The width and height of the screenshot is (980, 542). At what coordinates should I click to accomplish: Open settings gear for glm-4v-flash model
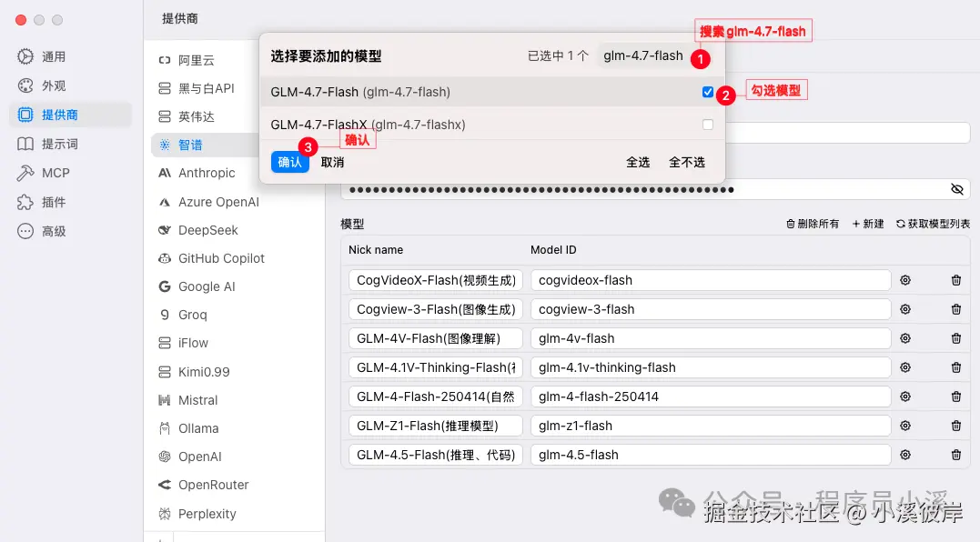click(x=904, y=338)
